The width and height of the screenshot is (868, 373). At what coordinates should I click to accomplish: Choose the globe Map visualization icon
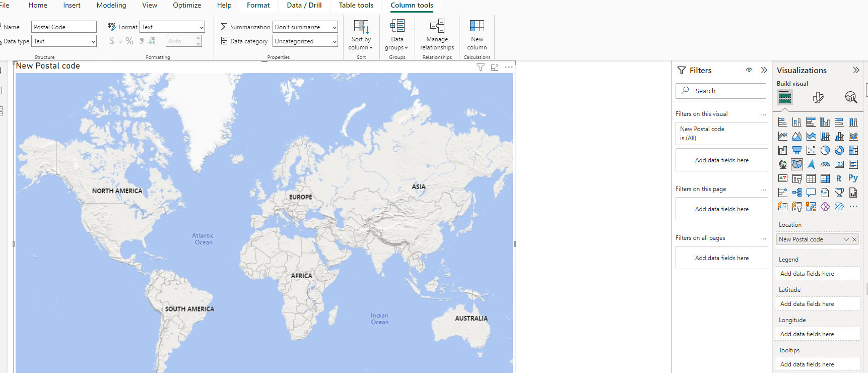point(782,164)
